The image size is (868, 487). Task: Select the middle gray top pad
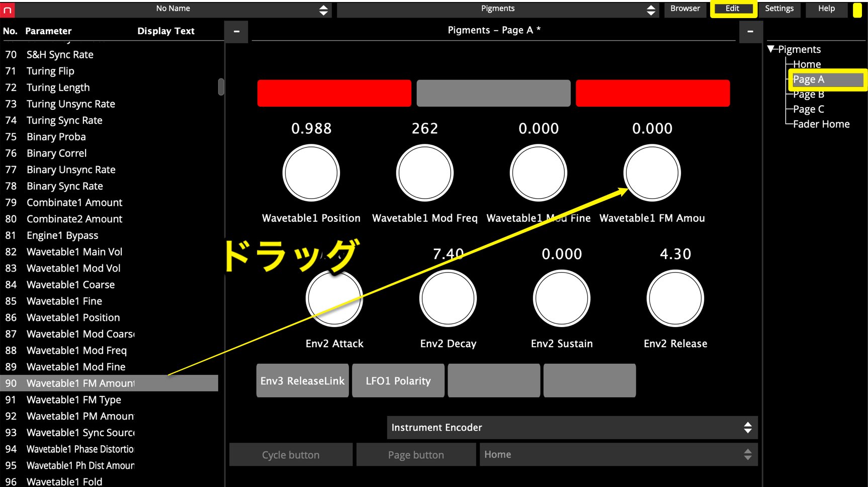click(x=493, y=93)
